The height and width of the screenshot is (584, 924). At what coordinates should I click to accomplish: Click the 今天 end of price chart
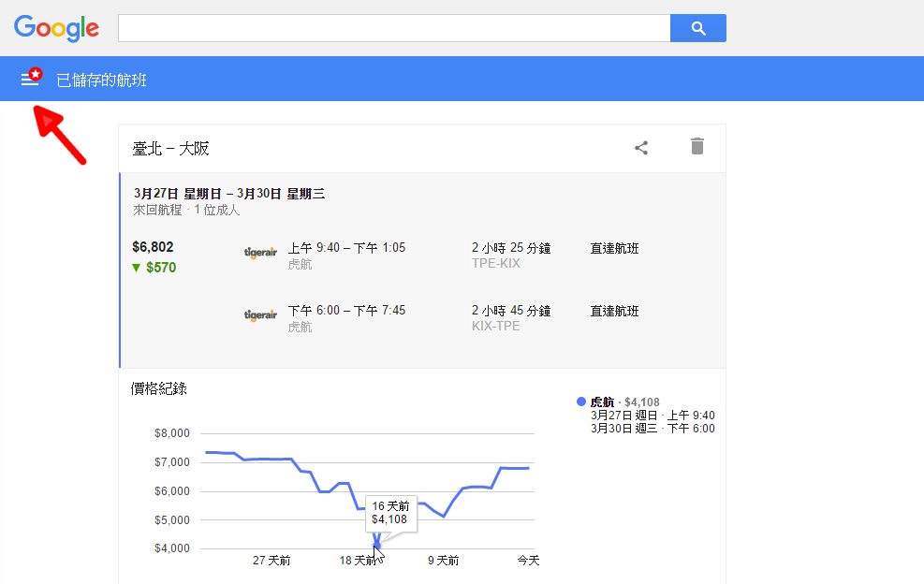[x=529, y=560]
